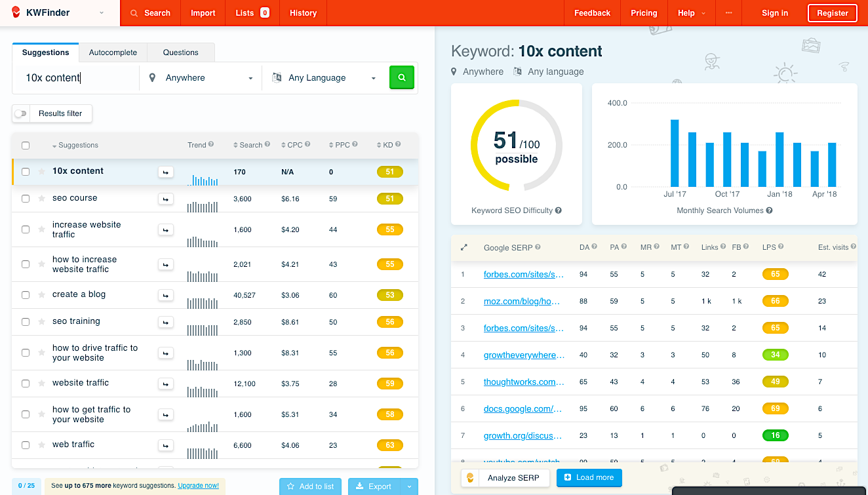Sort by CPC column
The width and height of the screenshot is (868, 495).
click(292, 145)
